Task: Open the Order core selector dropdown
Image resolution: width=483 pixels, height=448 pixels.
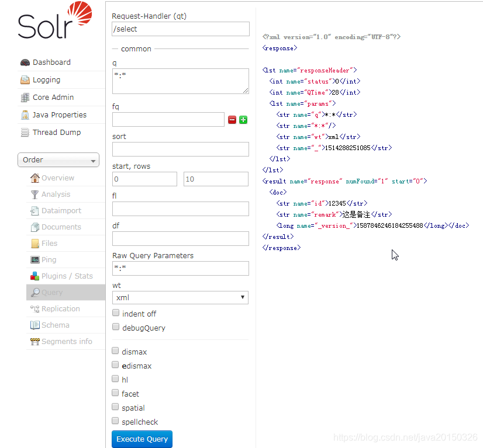Action: (58, 160)
